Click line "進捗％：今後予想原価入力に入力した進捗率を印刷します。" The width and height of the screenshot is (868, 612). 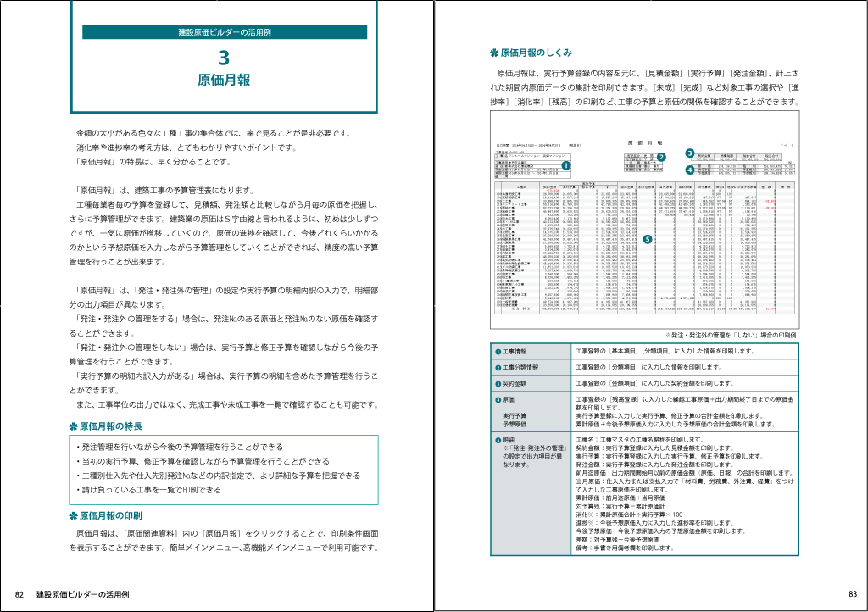[x=654, y=523]
